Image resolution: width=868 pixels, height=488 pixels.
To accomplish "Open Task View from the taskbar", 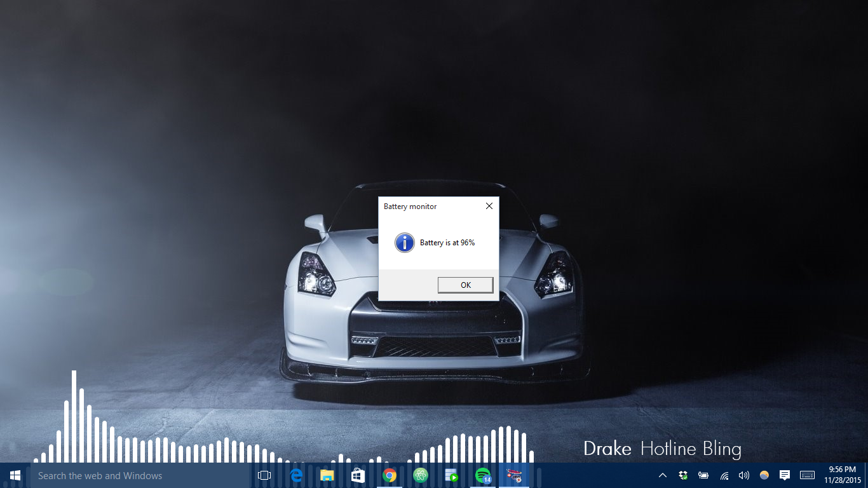I will (x=264, y=475).
